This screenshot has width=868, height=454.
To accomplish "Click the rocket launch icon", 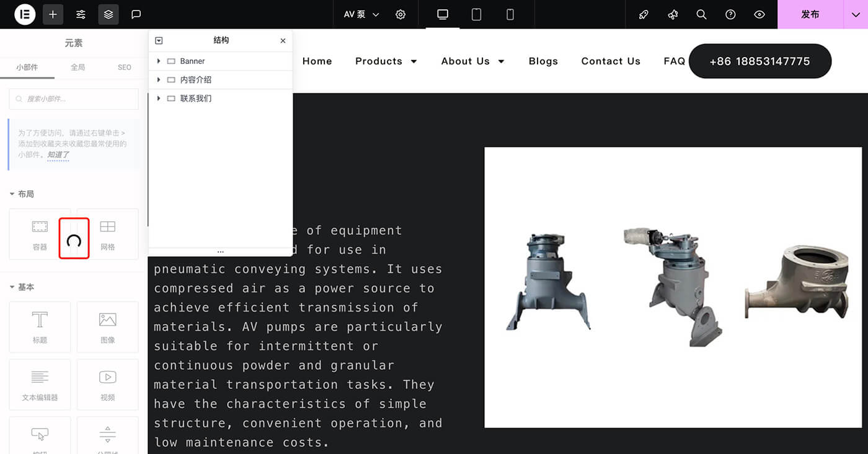I will [x=644, y=14].
